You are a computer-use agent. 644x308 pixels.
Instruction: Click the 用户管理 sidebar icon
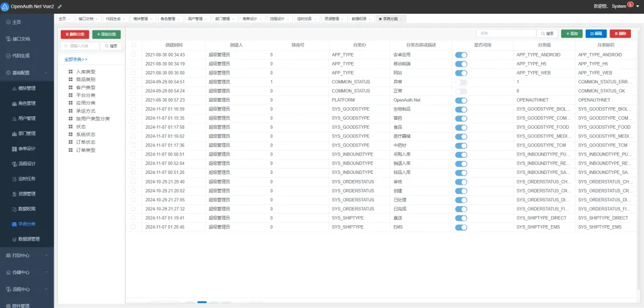pyautogui.click(x=14, y=119)
